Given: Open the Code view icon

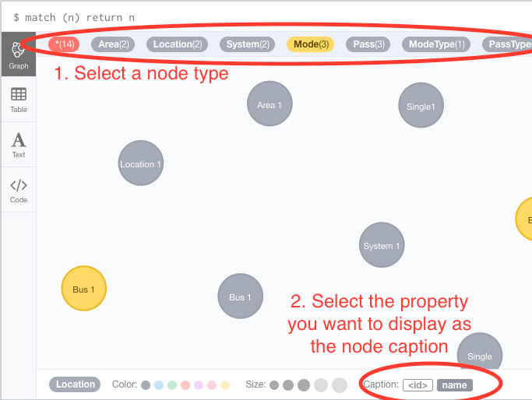Looking at the screenshot, I should 19,189.
